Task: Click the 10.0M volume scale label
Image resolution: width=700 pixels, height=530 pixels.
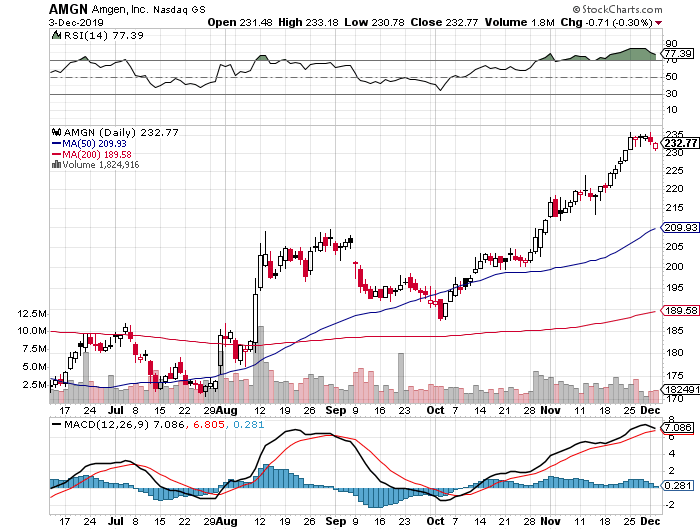Action: coord(32,331)
